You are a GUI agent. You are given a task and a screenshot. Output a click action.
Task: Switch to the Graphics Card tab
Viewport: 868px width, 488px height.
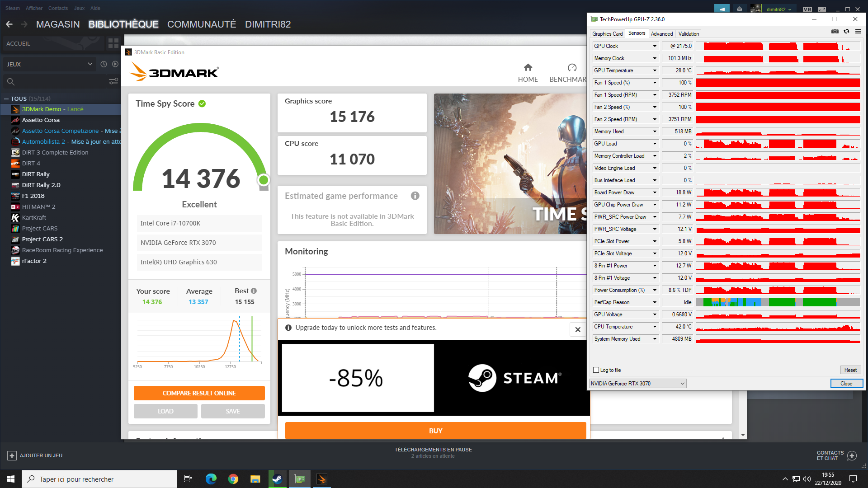607,34
